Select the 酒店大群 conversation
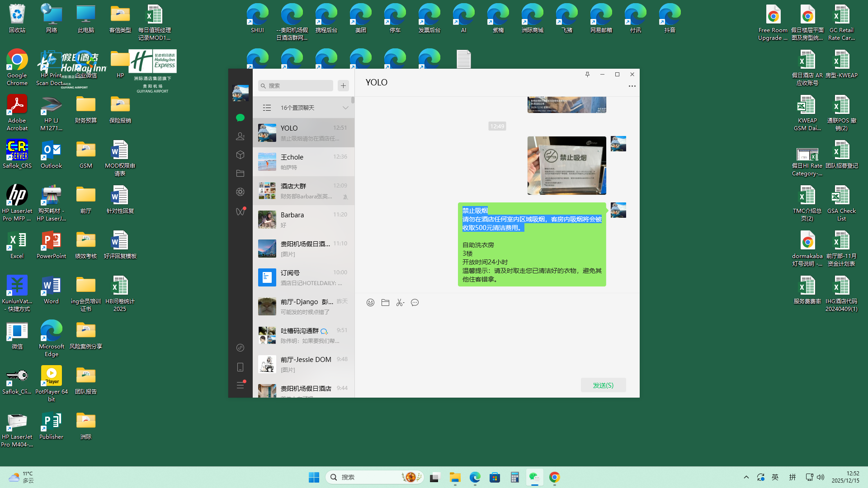 (303, 191)
